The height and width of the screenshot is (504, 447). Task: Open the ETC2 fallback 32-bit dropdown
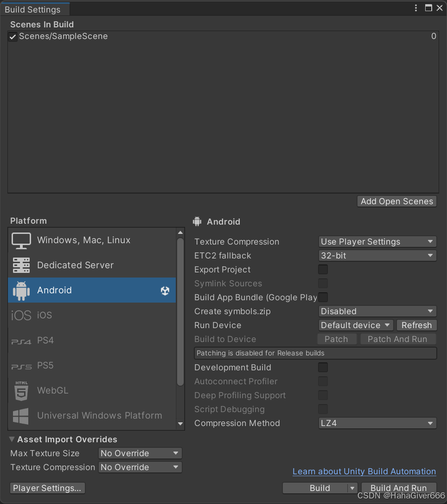[377, 256]
